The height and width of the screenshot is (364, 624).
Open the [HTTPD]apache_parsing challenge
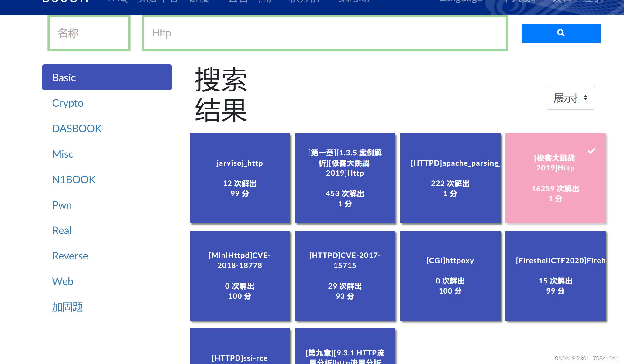pos(450,178)
